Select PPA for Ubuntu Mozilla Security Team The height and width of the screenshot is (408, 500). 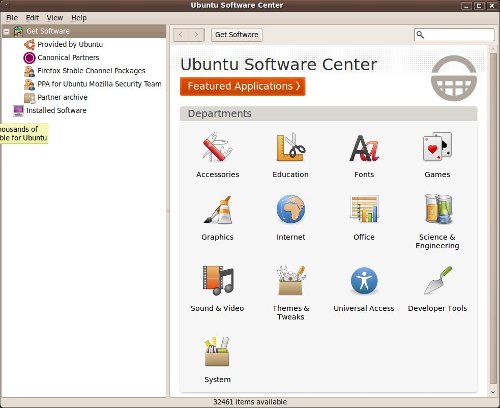pos(99,84)
